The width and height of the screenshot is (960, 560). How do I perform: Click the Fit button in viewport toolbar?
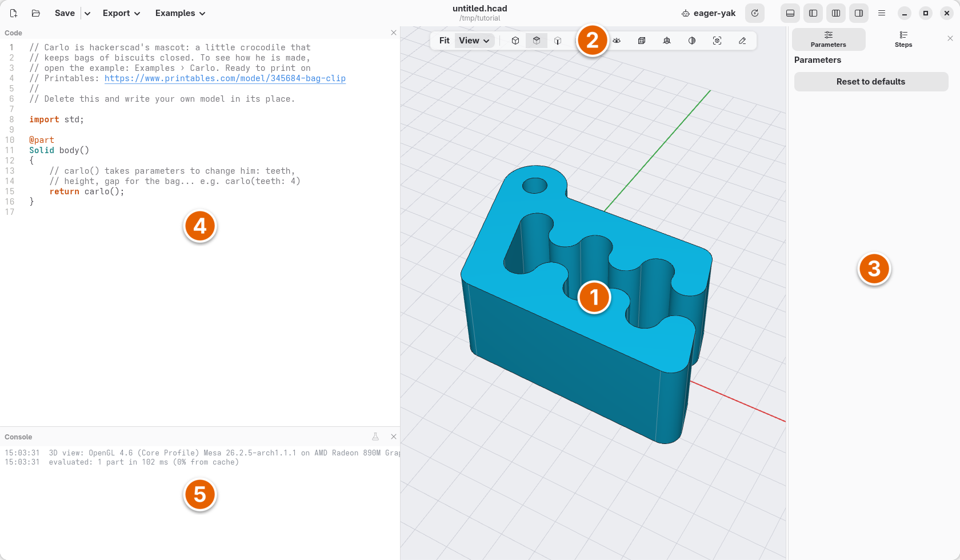tap(445, 41)
